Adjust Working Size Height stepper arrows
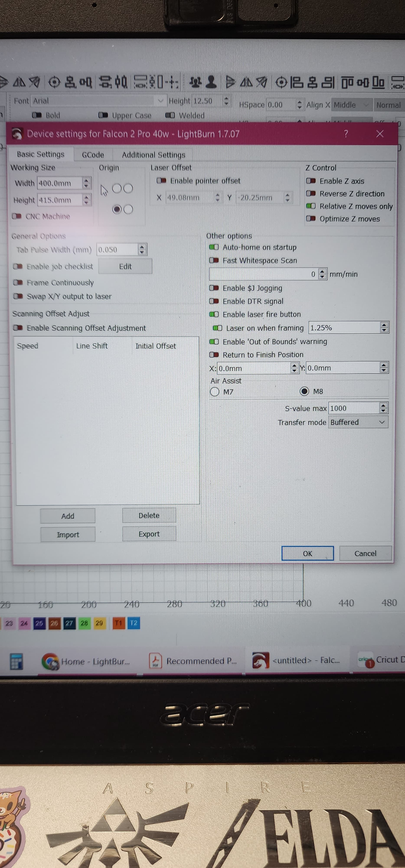The image size is (405, 868). (x=86, y=200)
